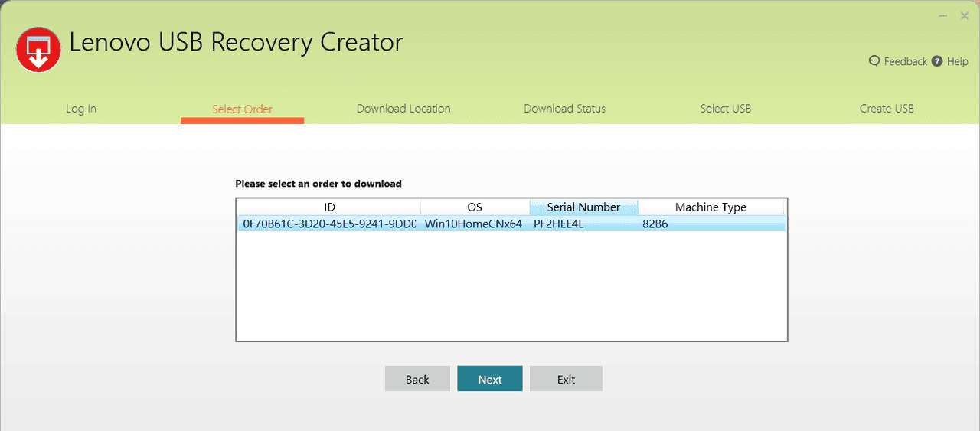980x431 pixels.
Task: Go to the Log In step tab
Action: [x=81, y=109]
